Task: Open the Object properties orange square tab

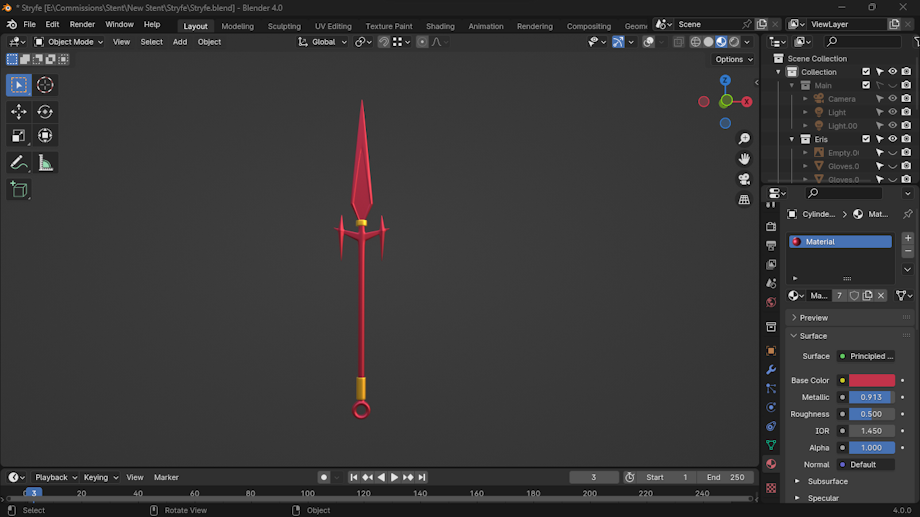Action: 771,351
